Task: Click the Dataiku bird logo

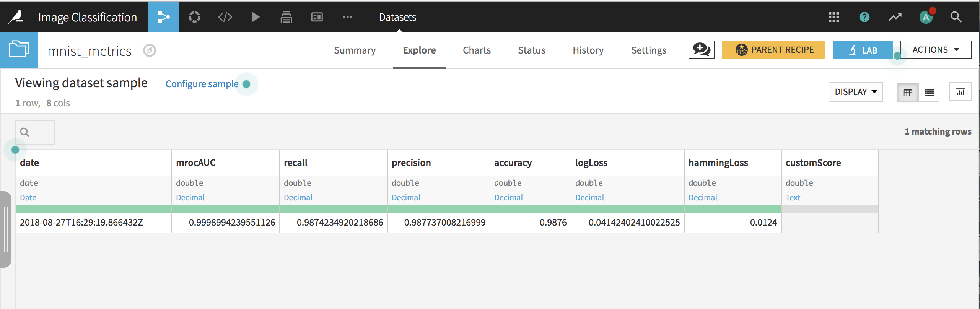Action: pos(16,17)
